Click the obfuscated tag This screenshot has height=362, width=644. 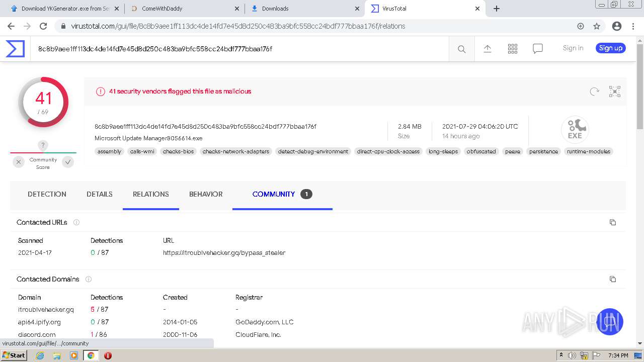coord(481,151)
